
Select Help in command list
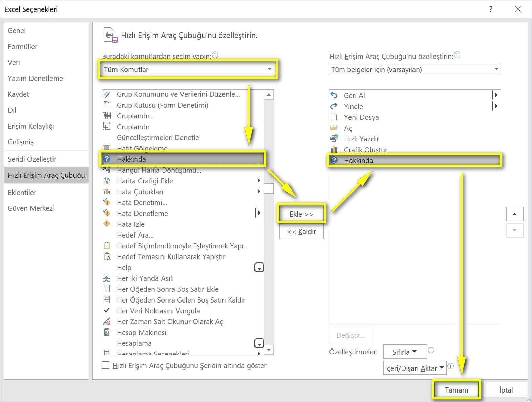183,267
